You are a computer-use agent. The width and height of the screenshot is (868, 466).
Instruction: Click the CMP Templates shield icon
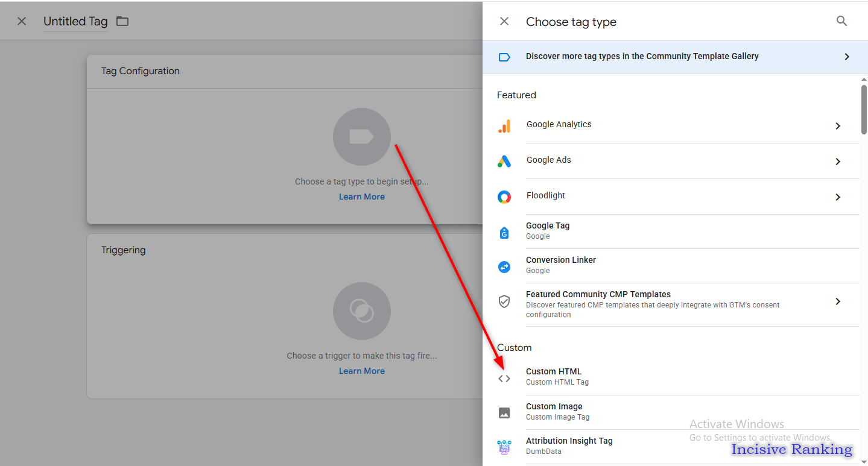504,301
